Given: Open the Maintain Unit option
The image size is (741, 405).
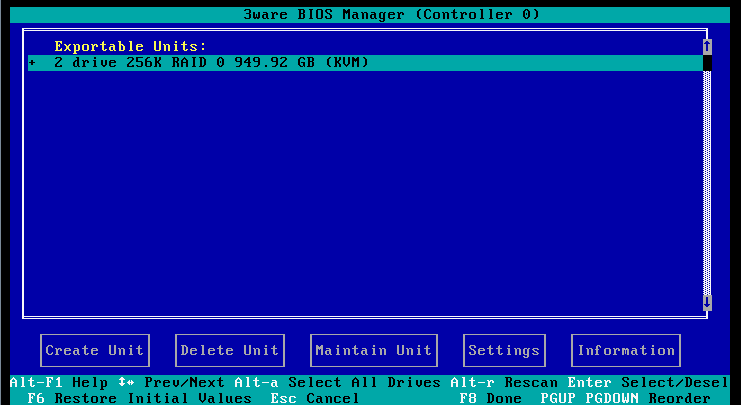Looking at the screenshot, I should click(374, 350).
